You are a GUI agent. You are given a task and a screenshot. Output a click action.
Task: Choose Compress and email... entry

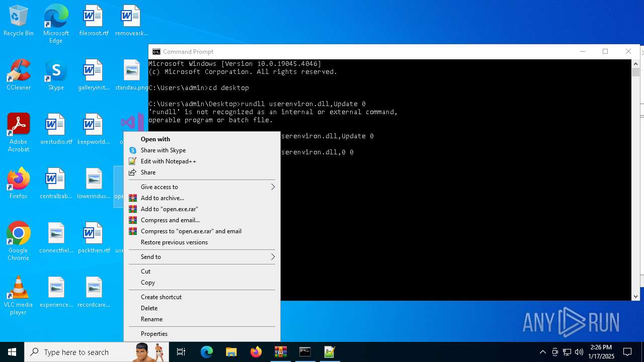coord(202,220)
